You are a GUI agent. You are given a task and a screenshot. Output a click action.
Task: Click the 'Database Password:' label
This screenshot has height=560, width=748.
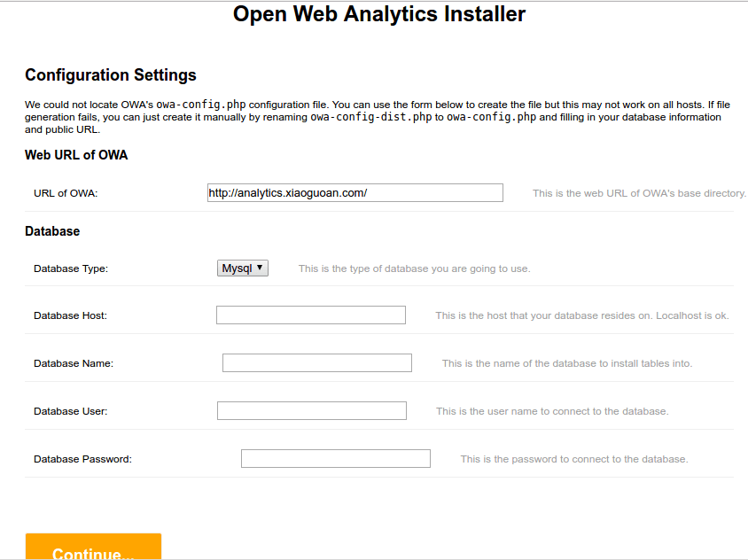(x=82, y=459)
